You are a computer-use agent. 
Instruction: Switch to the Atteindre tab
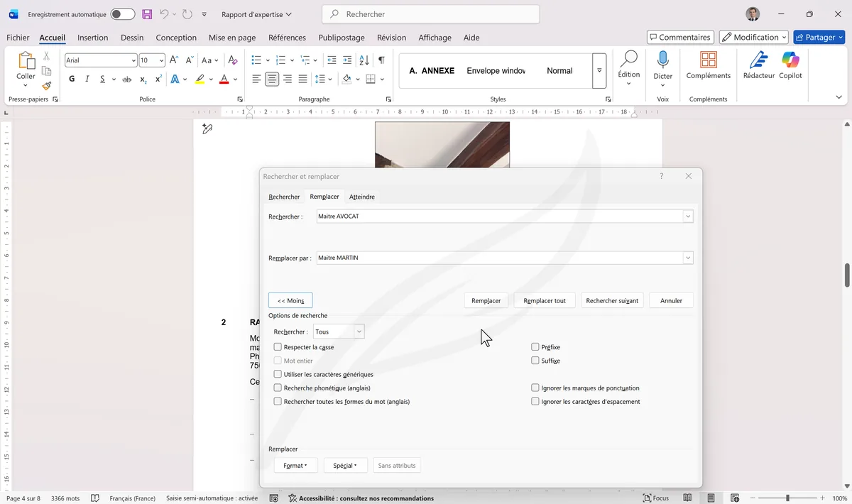click(x=362, y=197)
